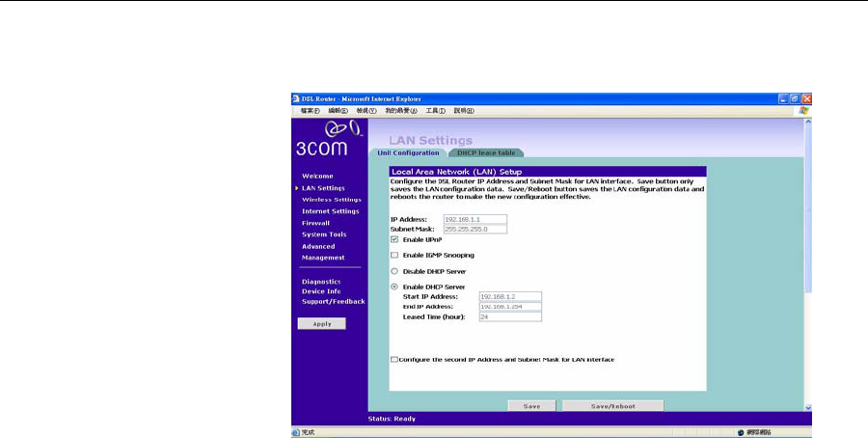Click the IP Address field

pos(475,219)
